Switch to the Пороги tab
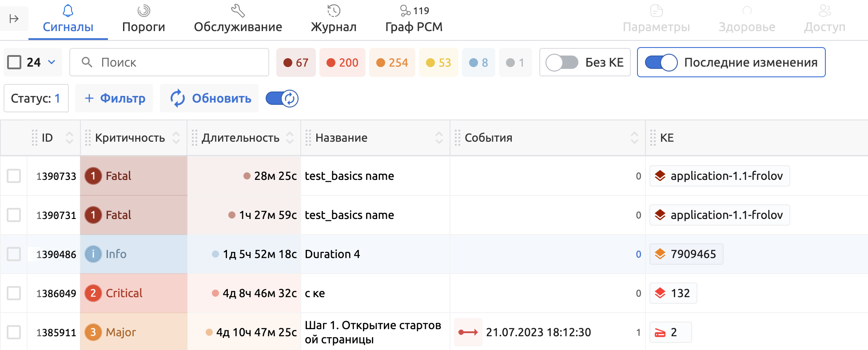Image resolution: width=868 pixels, height=350 pixels. [143, 20]
